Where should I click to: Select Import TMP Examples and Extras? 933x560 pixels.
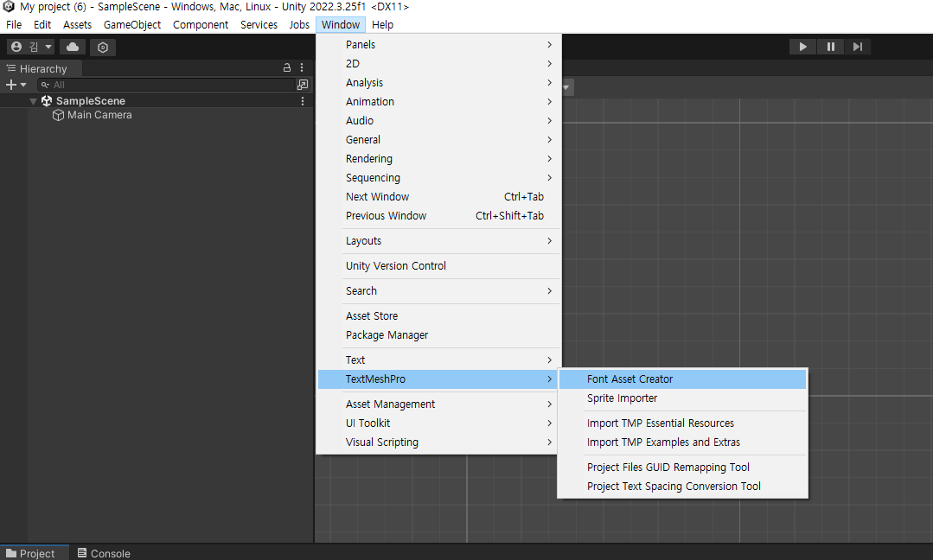682,442
